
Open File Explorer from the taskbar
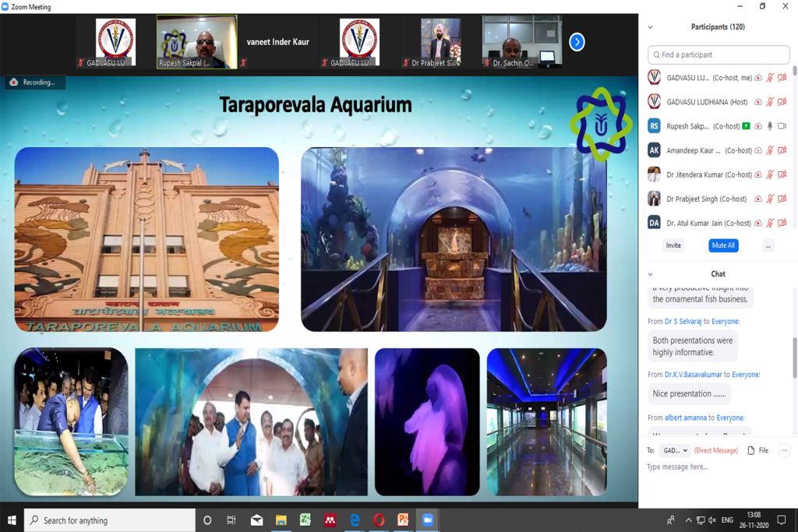click(x=281, y=520)
